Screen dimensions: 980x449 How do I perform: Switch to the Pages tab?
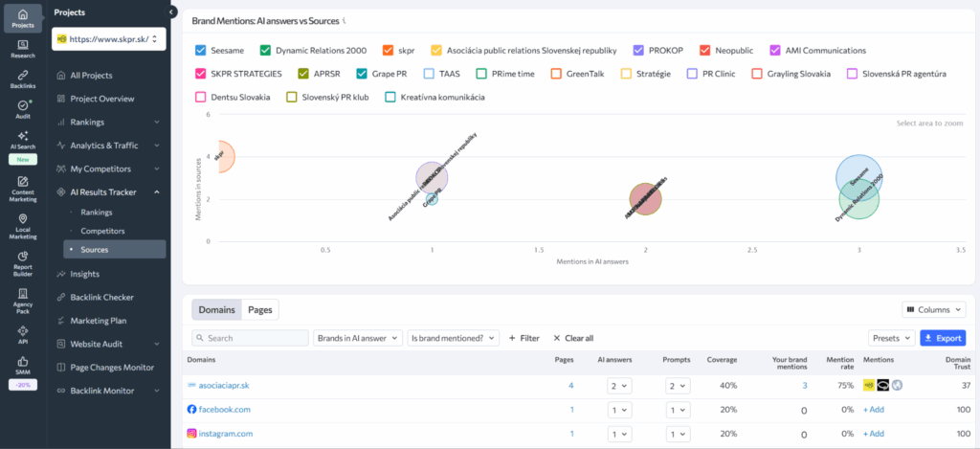(260, 309)
